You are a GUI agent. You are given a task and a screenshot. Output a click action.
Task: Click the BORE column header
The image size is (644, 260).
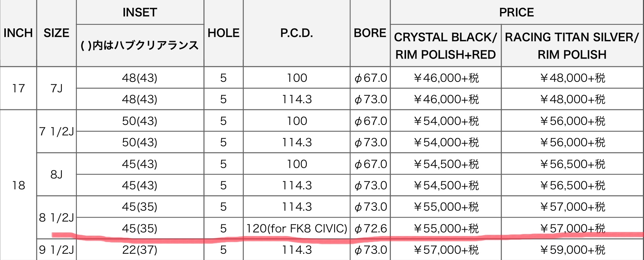point(370,33)
